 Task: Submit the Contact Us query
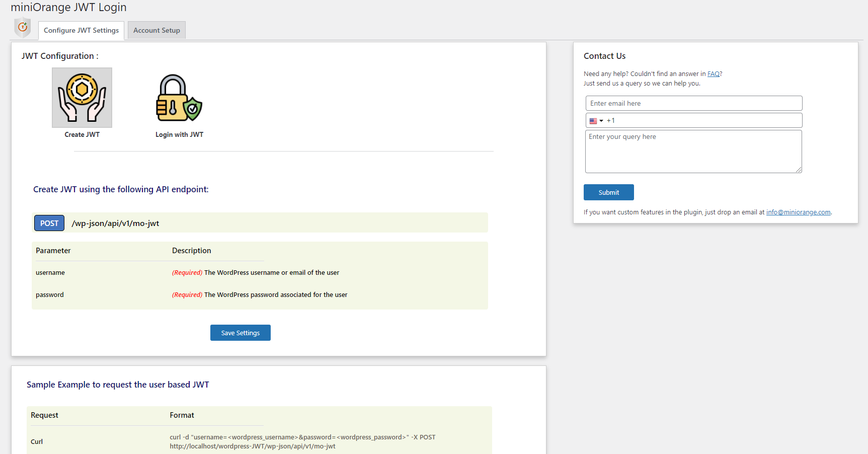click(609, 192)
